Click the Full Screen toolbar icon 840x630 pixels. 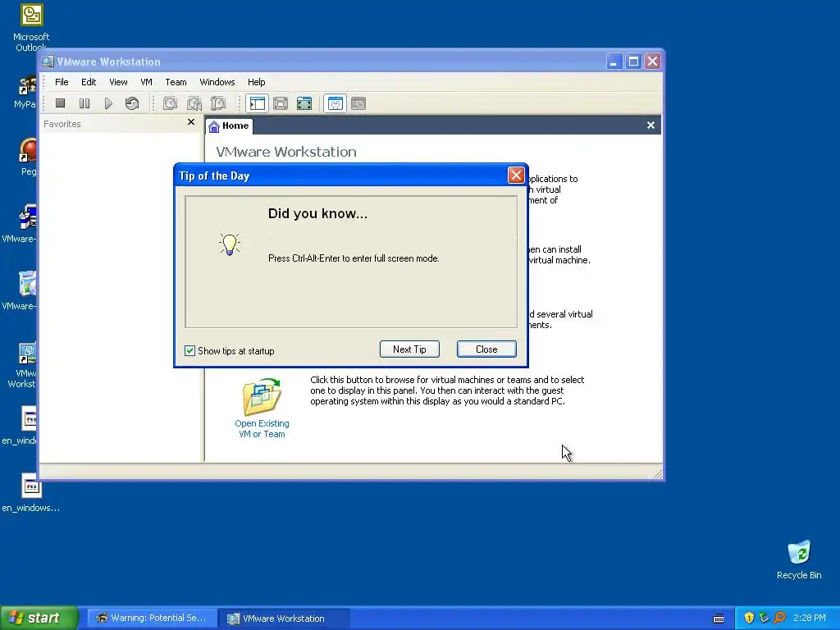tap(304, 103)
